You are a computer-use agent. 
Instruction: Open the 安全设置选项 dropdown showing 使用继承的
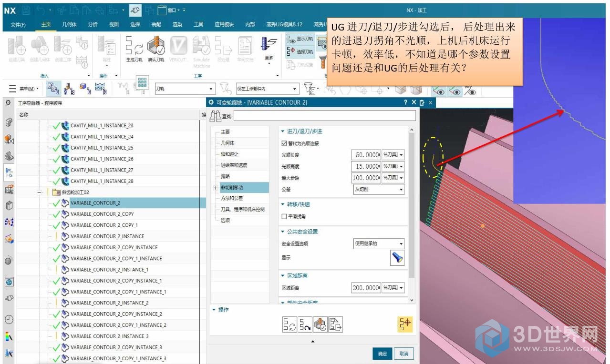379,243
